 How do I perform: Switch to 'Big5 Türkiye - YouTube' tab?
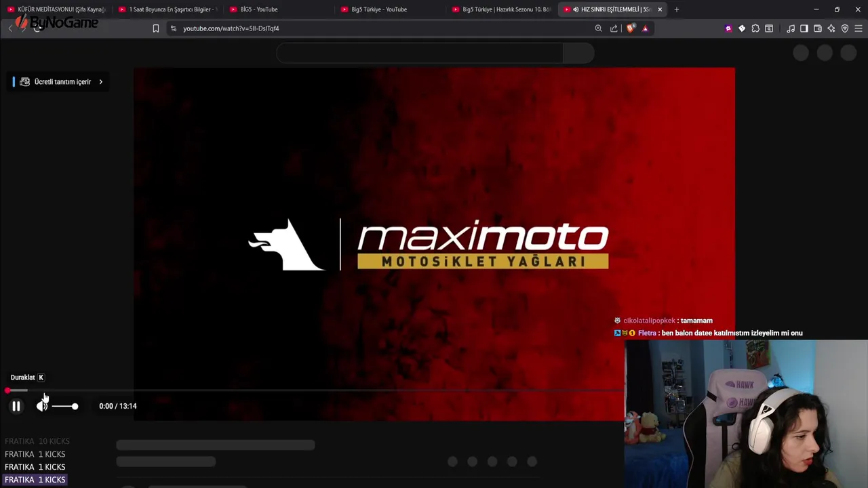(391, 9)
